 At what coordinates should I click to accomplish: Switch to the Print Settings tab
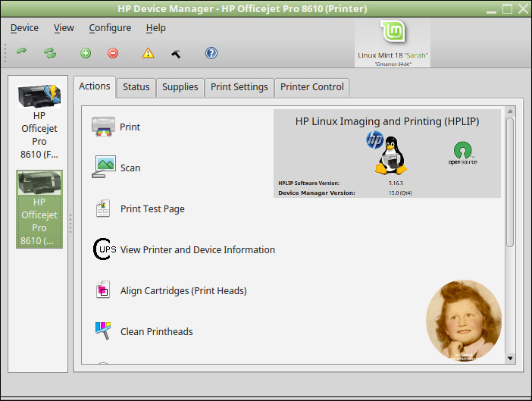[x=239, y=87]
